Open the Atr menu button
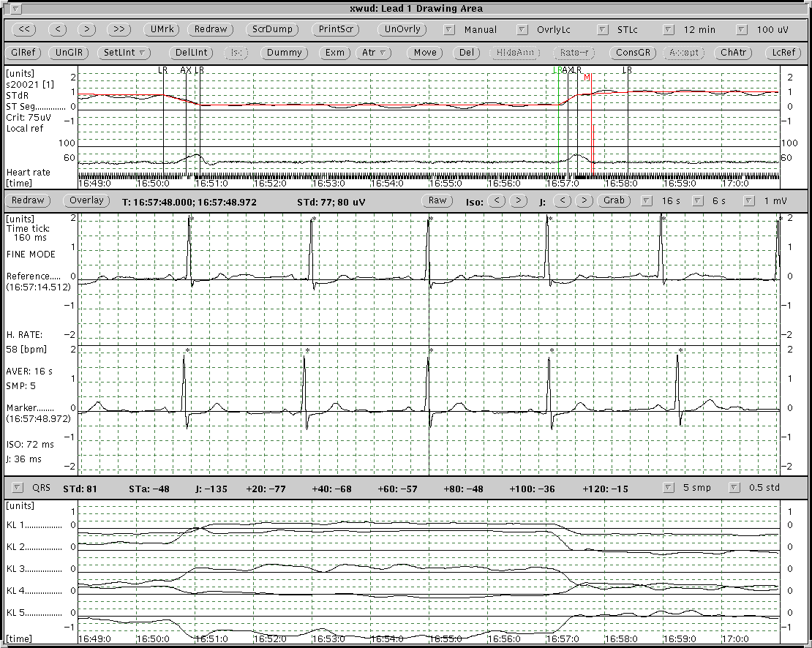Image resolution: width=812 pixels, height=648 pixels. click(373, 53)
